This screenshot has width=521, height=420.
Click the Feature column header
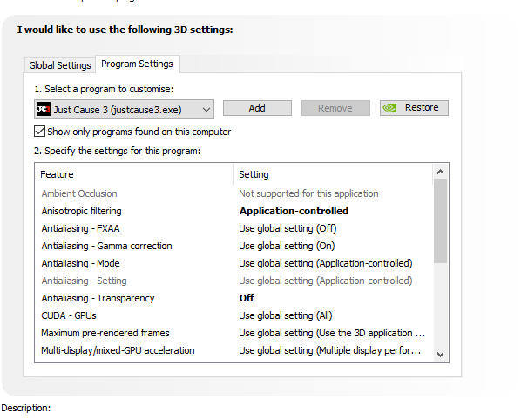coord(134,174)
